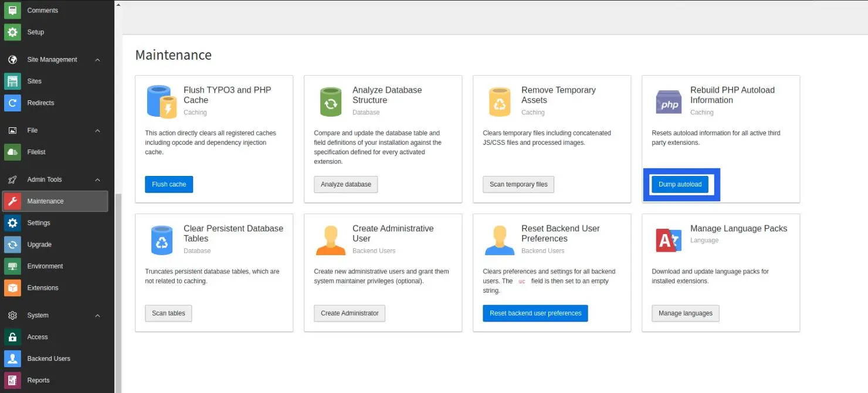
Task: Click the Maintenance wrench icon
Action: pyautogui.click(x=12, y=201)
